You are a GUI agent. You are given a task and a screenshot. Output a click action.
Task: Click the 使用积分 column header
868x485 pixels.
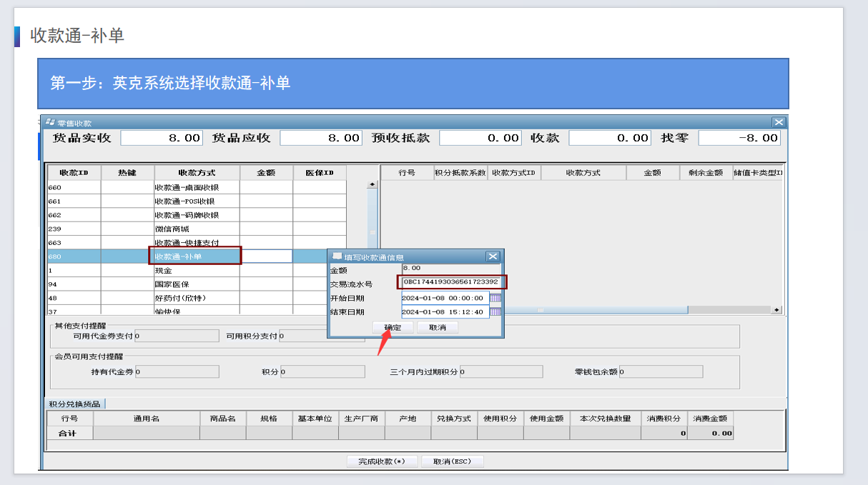click(x=500, y=419)
